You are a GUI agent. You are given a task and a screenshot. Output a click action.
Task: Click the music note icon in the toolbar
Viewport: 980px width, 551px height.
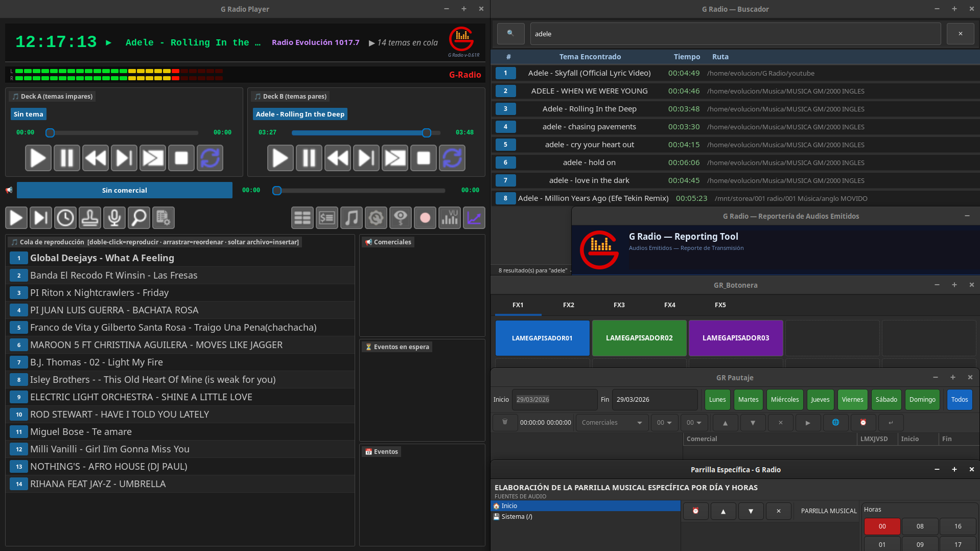(x=352, y=218)
